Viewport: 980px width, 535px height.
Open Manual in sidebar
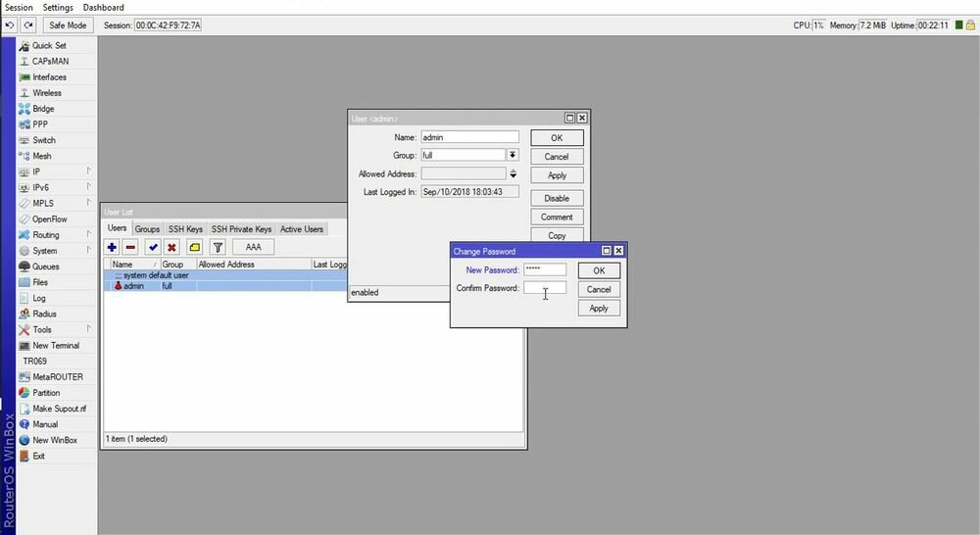(56, 424)
